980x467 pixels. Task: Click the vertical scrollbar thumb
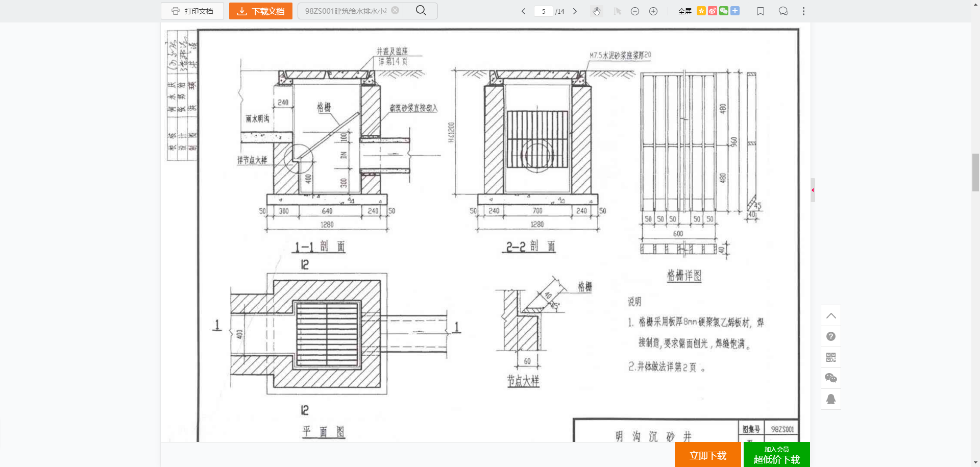tap(975, 173)
